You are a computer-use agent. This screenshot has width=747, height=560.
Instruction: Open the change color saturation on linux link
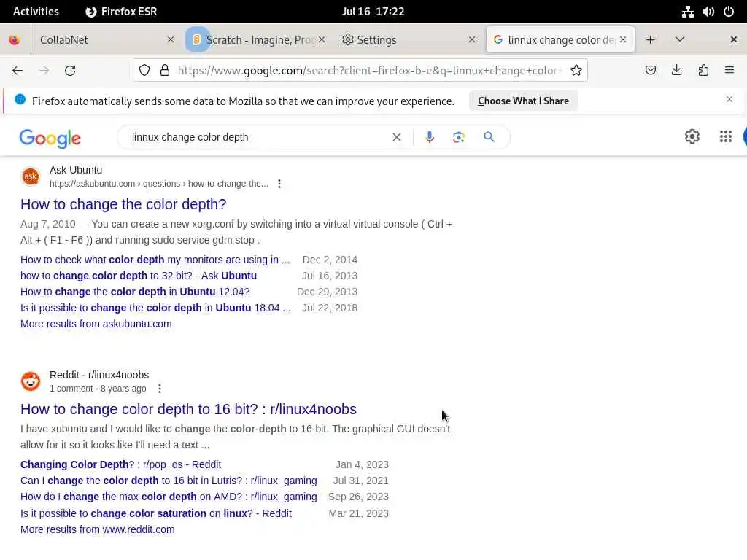coord(156,513)
